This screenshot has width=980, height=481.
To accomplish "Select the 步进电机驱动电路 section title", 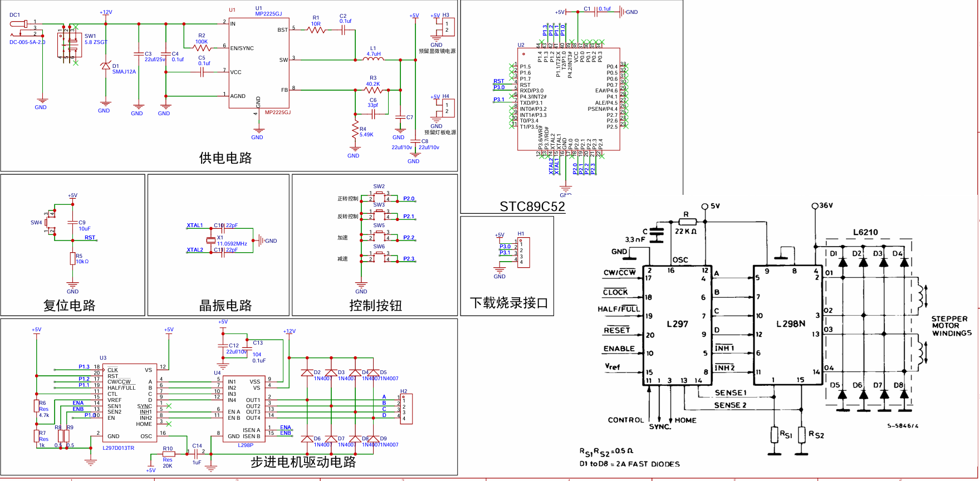I will click(303, 462).
